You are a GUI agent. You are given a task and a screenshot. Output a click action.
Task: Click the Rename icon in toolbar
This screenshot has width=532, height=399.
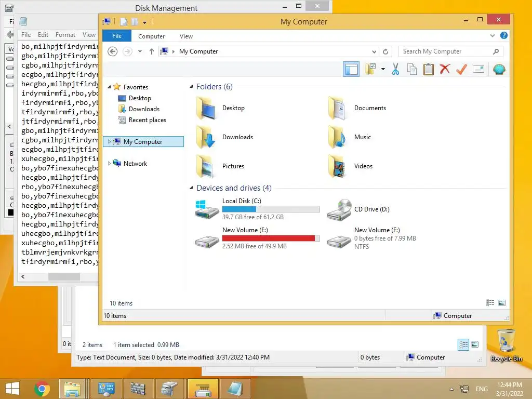coord(478,69)
